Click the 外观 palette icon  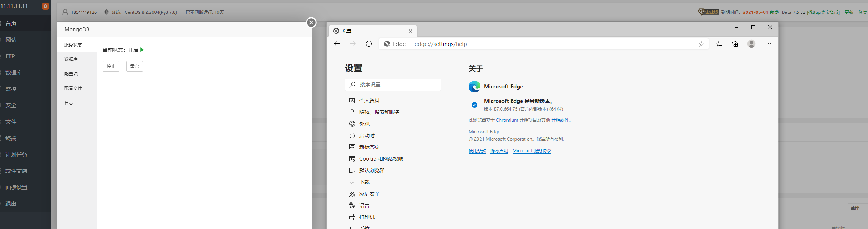click(x=352, y=124)
